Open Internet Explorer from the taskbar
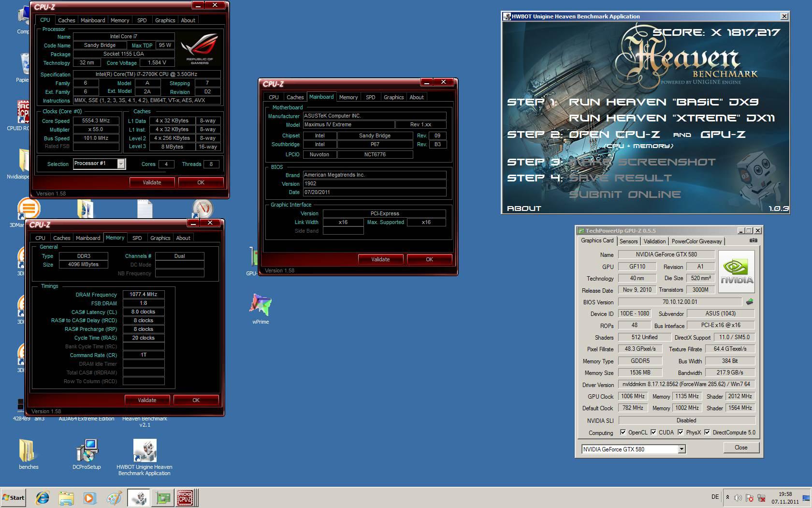Image resolution: width=812 pixels, height=508 pixels. [43, 498]
